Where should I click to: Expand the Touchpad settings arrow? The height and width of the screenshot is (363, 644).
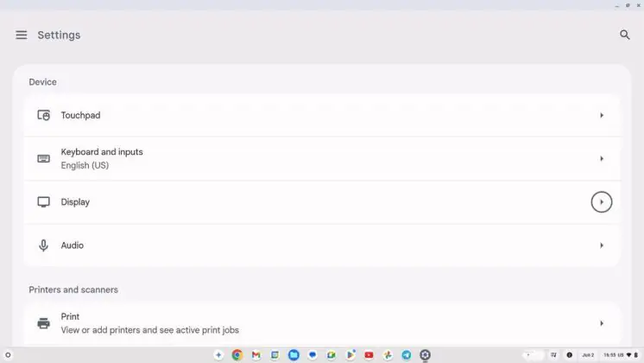tap(602, 115)
